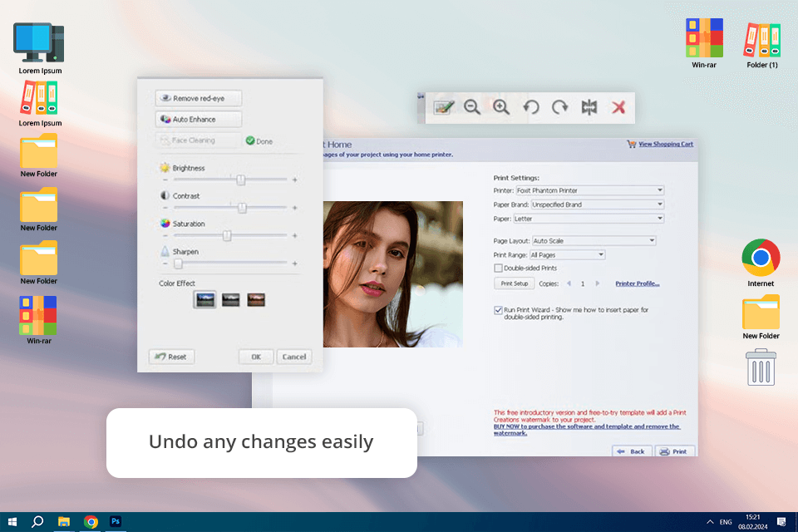This screenshot has height=532, width=798.
Task: Reset all image adjustments
Action: 171,357
